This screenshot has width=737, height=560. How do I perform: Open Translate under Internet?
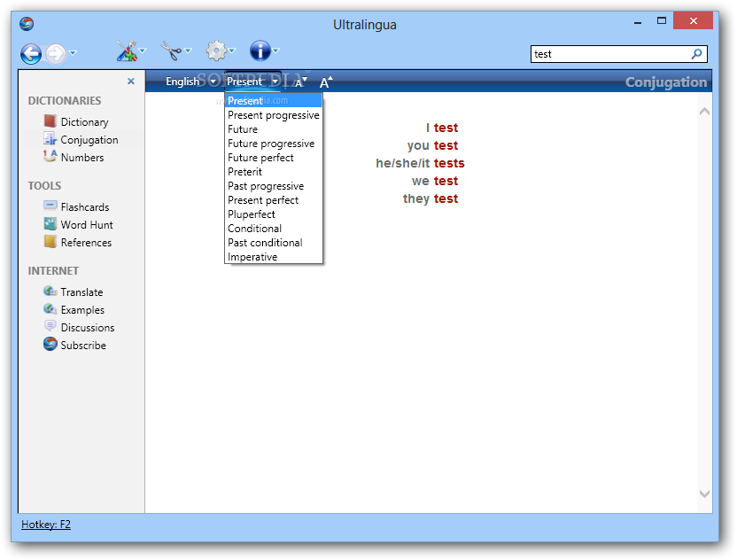81,292
